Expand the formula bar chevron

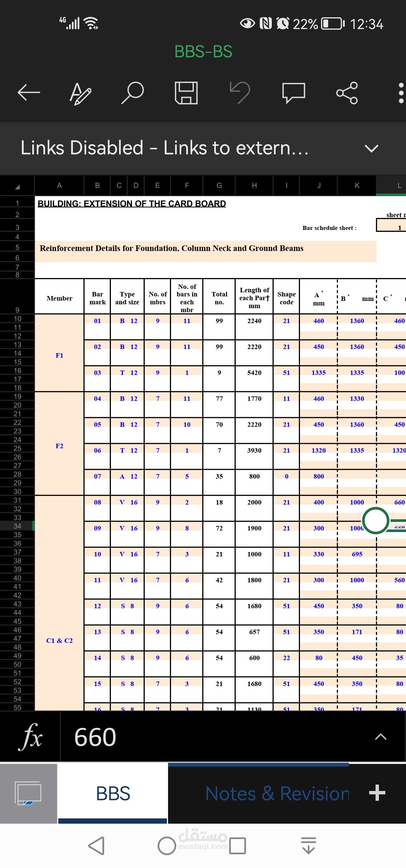380,737
